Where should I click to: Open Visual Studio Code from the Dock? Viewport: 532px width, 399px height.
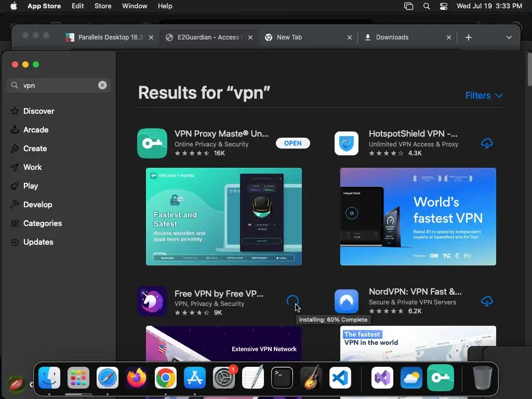click(x=340, y=378)
